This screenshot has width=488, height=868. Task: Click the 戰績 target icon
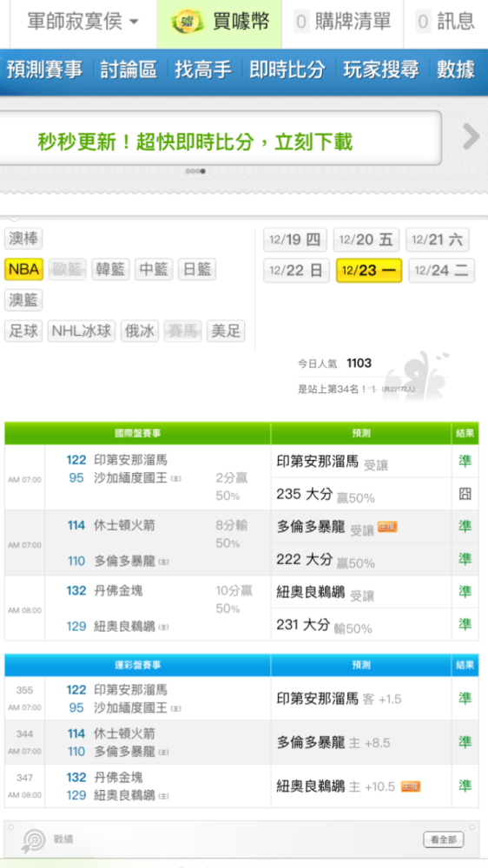(33, 841)
